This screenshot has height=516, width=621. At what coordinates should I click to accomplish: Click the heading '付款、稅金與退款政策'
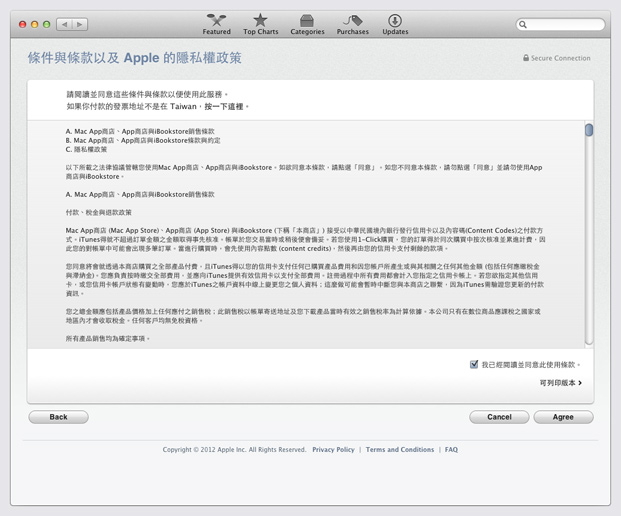click(99, 212)
